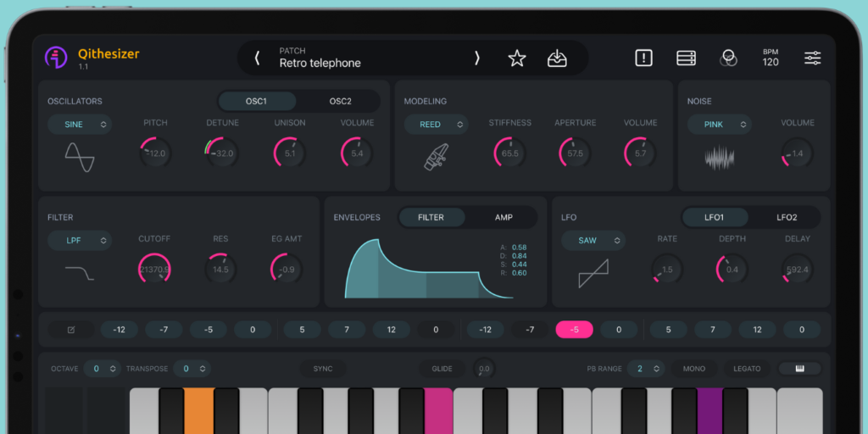
Task: Open the PINK noise type dropdown
Action: (x=720, y=125)
